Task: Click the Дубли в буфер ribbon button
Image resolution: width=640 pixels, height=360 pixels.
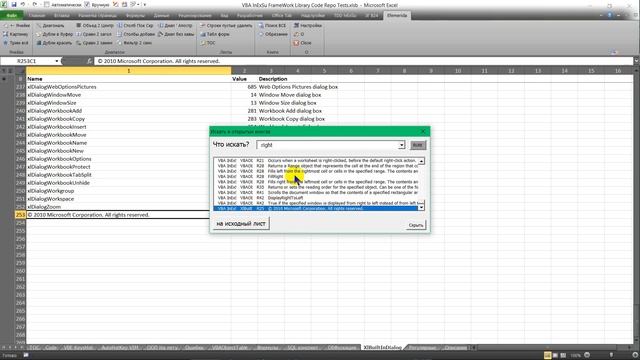Action: (54, 34)
